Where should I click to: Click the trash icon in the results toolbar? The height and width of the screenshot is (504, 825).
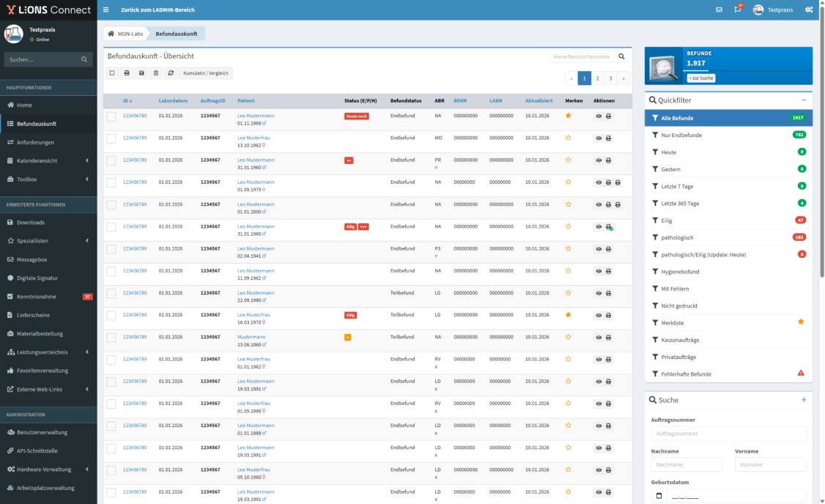[155, 73]
